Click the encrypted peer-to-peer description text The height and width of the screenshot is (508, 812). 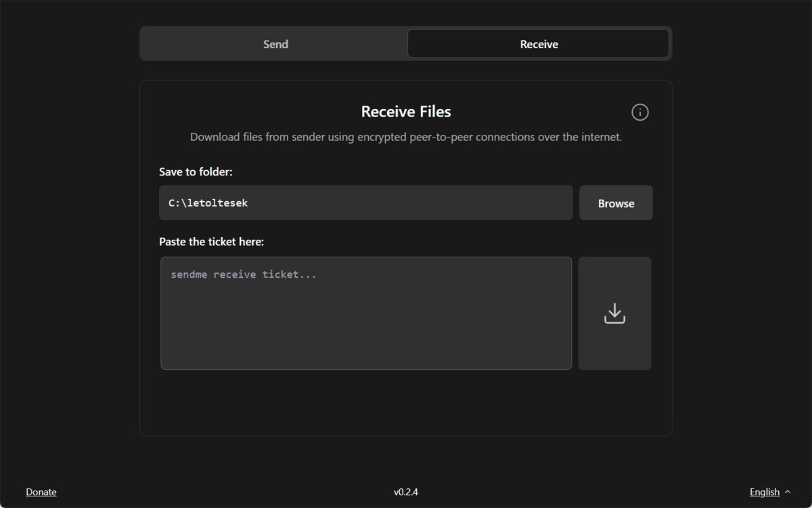coord(406,137)
